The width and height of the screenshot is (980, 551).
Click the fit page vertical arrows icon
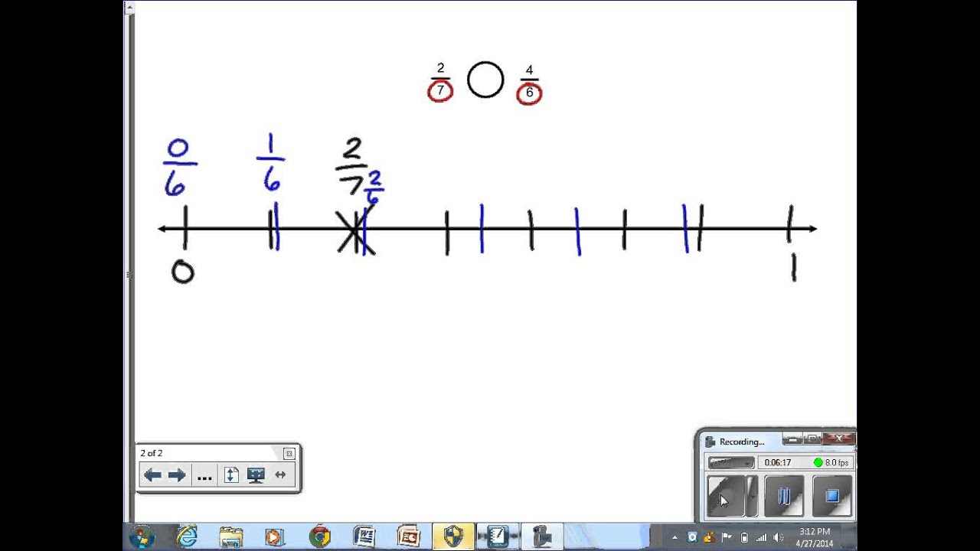click(x=231, y=475)
